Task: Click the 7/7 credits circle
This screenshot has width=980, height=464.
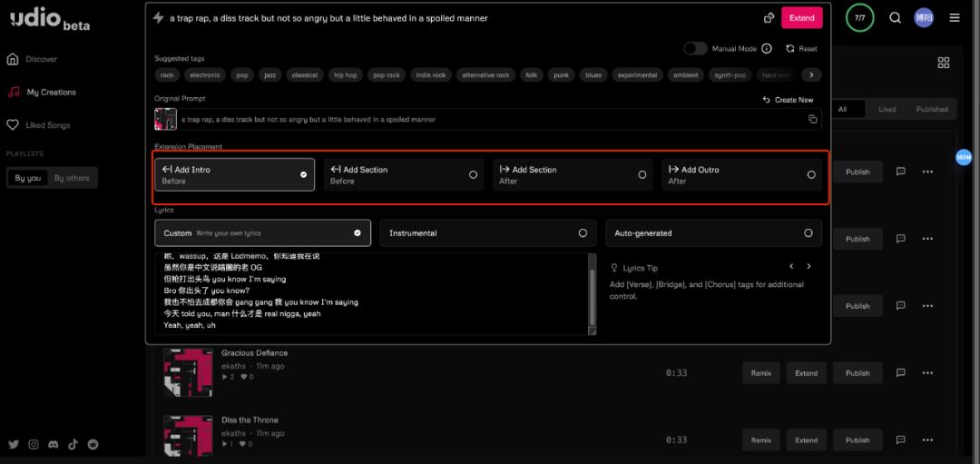Action: [x=860, y=18]
